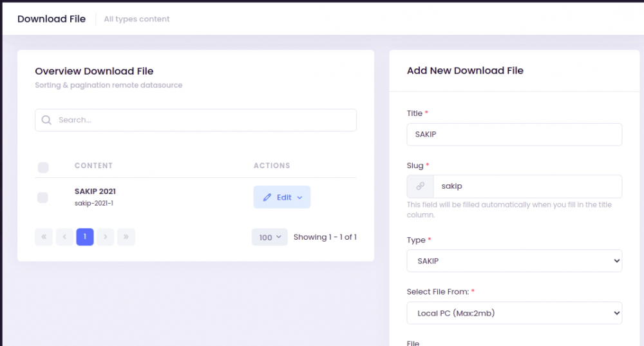This screenshot has width=644, height=346.
Task: Open the 100 page-size dropdown
Action: coord(269,237)
